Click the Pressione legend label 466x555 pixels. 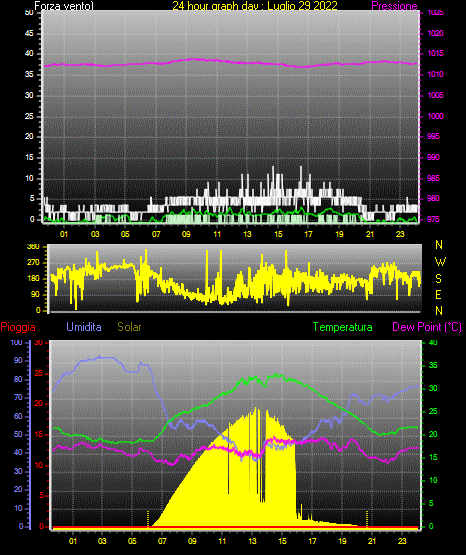click(x=394, y=6)
